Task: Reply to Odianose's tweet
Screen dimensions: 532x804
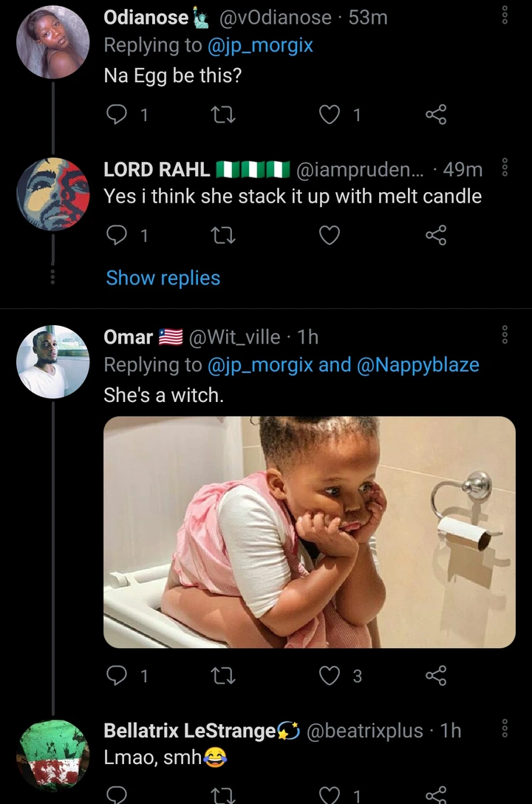Action: coord(117,115)
